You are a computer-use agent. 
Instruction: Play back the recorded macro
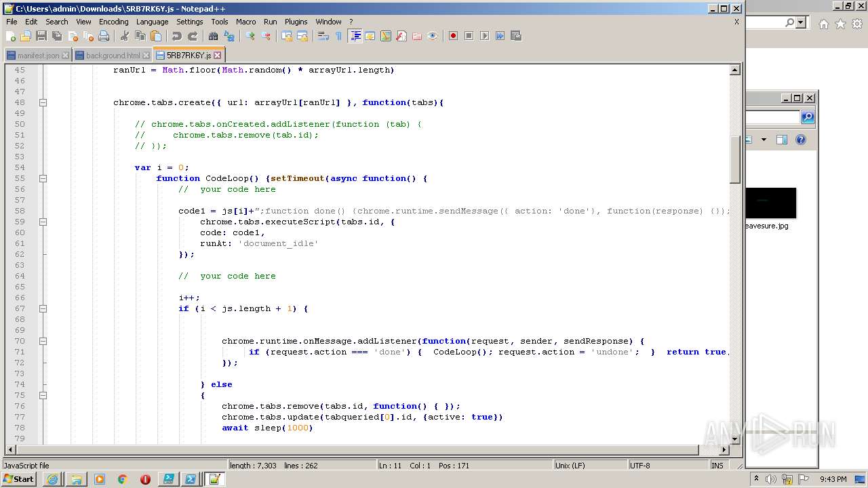[485, 36]
